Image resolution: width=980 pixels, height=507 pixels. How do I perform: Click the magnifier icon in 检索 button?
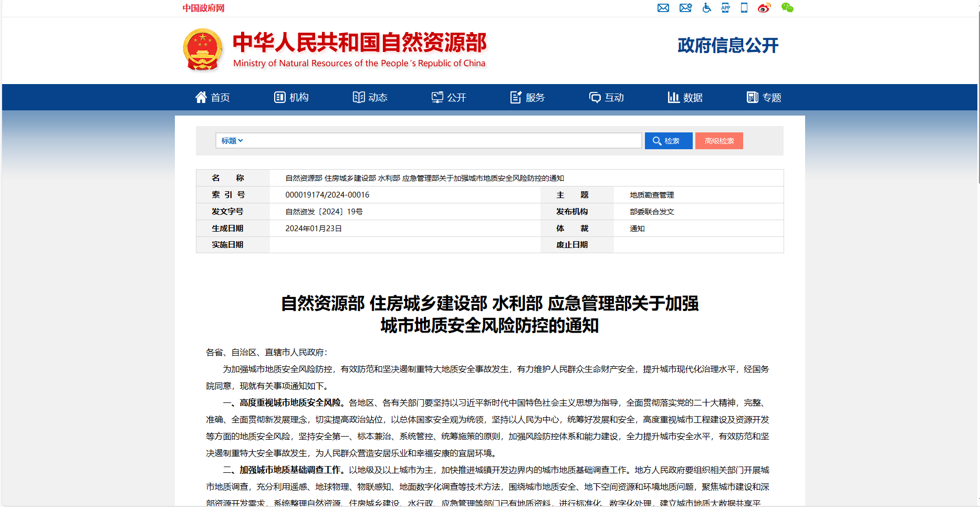click(656, 140)
